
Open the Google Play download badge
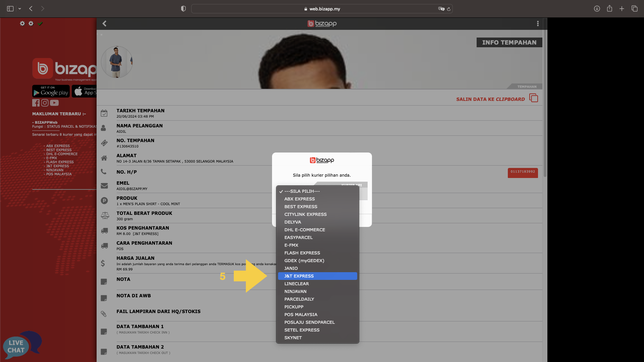coord(51,91)
